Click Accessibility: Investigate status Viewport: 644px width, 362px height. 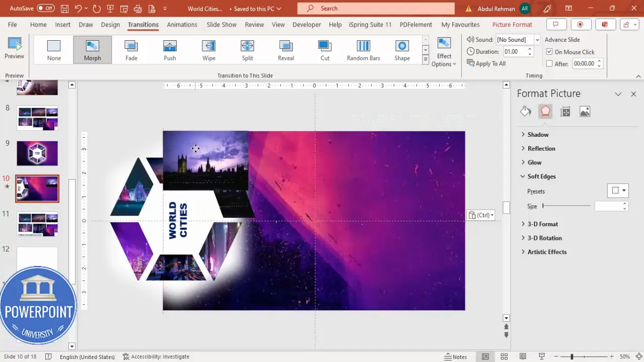click(156, 356)
